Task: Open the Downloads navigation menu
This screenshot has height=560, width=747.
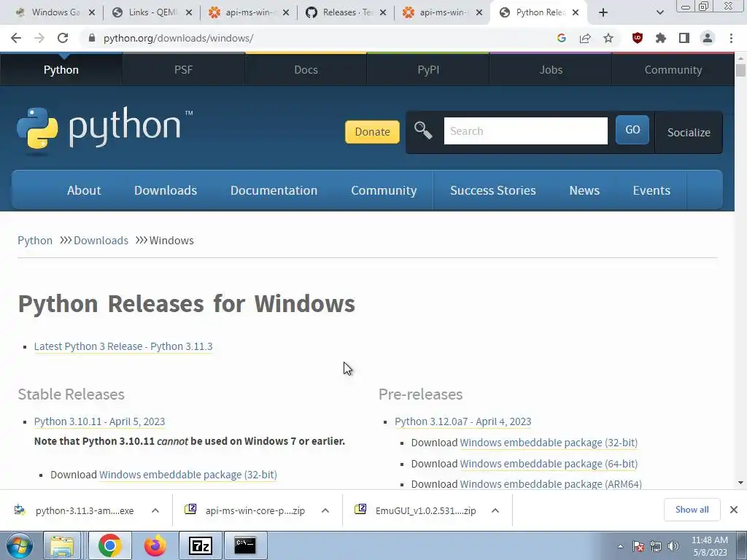Action: pos(166,190)
